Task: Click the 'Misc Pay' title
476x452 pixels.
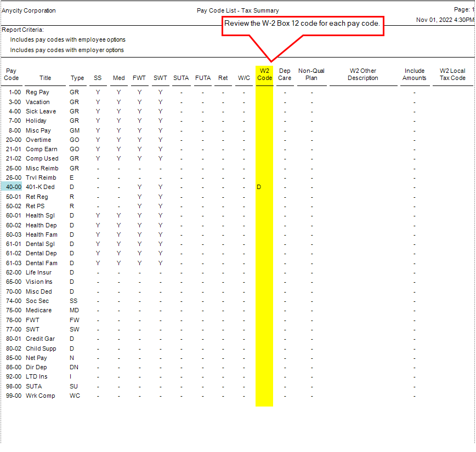Action: click(x=38, y=130)
